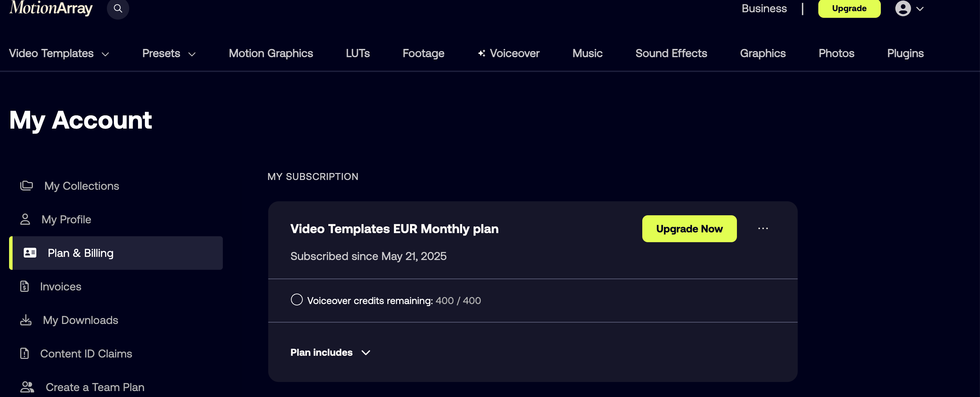Screen dimensions: 980x397
Task: Click the Business link in header
Action: [764, 8]
